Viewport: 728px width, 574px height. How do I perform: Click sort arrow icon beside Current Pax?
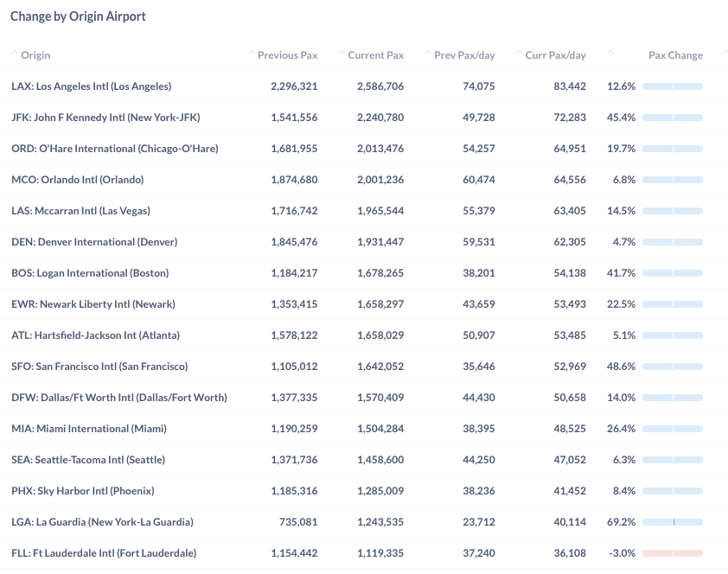[x=342, y=53]
